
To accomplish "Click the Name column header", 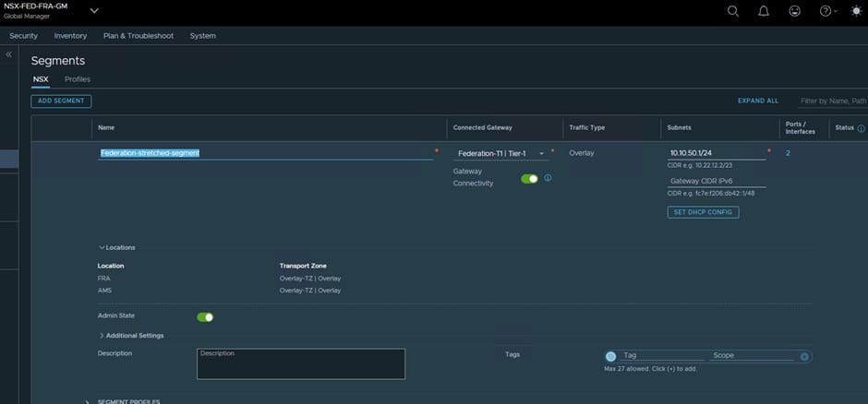I will coord(104,127).
